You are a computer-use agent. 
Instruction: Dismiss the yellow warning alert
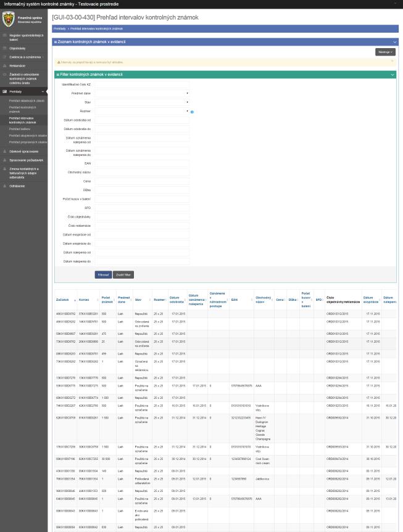[x=392, y=61]
